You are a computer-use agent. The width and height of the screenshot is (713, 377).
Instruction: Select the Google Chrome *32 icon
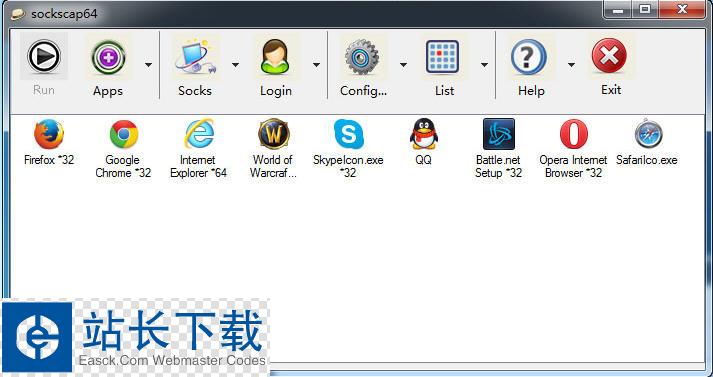pyautogui.click(x=124, y=134)
